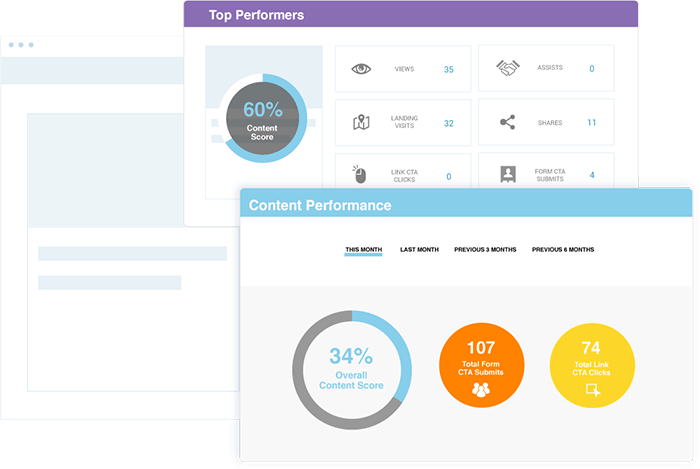Click the Assists value 0
Image resolution: width=700 pixels, height=469 pixels.
[x=592, y=68]
